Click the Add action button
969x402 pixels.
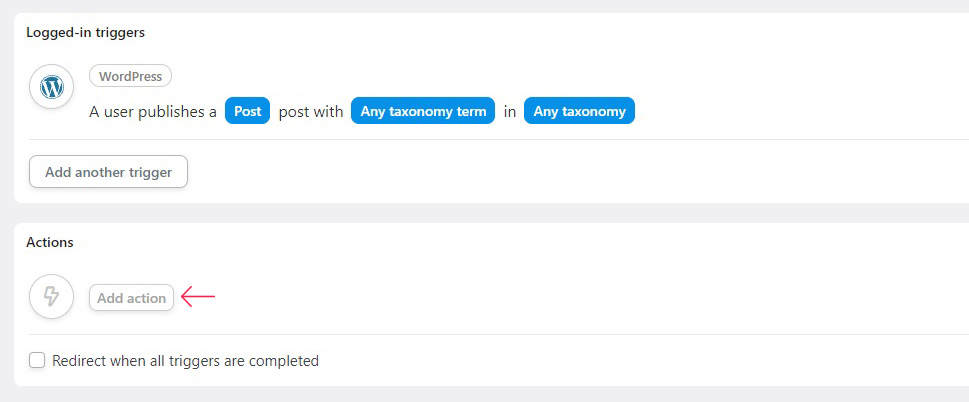click(x=132, y=298)
